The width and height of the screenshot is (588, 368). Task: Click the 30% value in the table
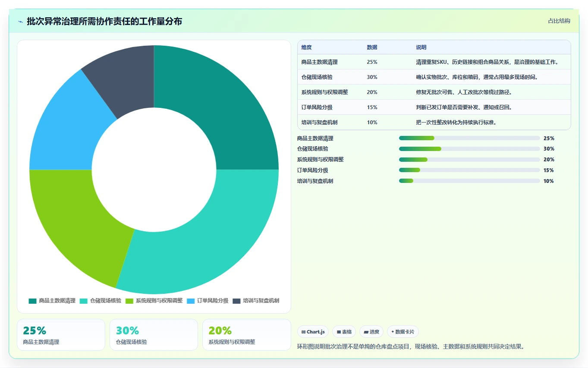click(372, 77)
